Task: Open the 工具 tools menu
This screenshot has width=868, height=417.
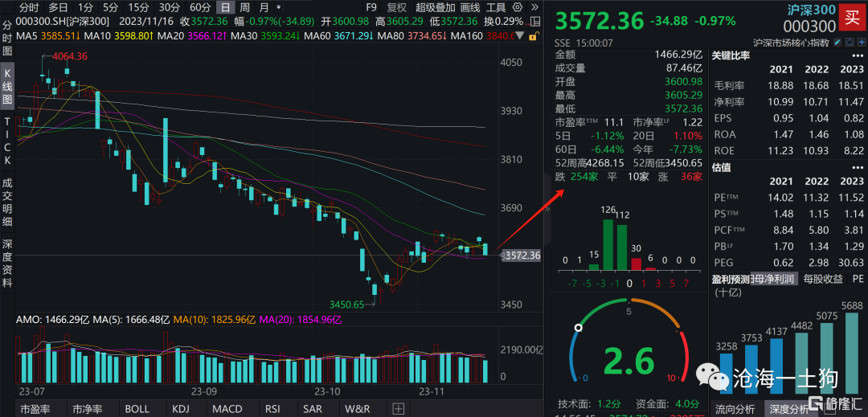Action: [x=496, y=7]
